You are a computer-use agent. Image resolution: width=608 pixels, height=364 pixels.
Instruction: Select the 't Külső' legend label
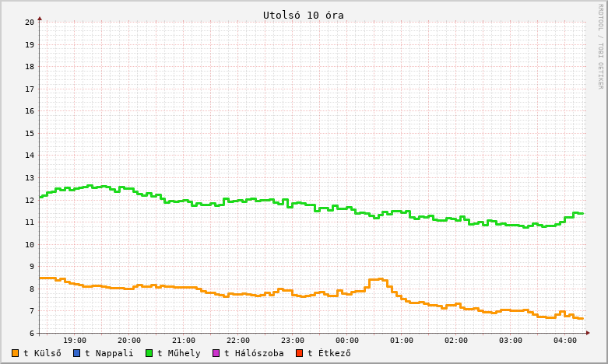point(44,353)
